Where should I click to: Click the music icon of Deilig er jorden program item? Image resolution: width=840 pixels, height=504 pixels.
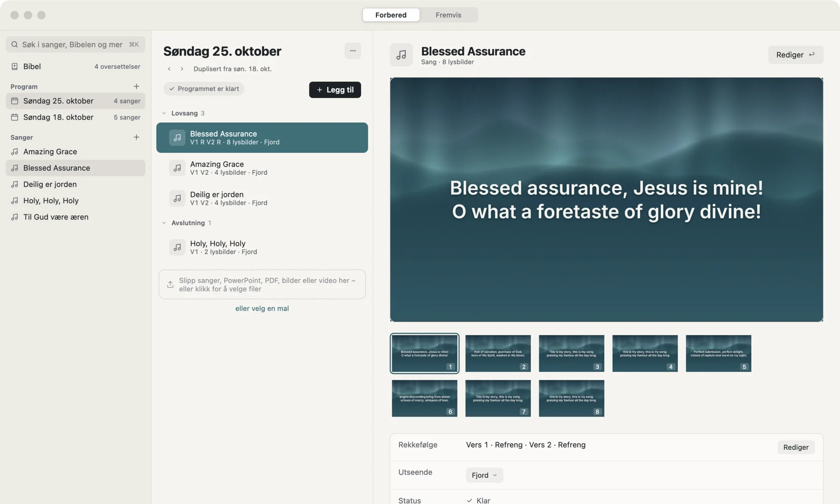point(177,198)
